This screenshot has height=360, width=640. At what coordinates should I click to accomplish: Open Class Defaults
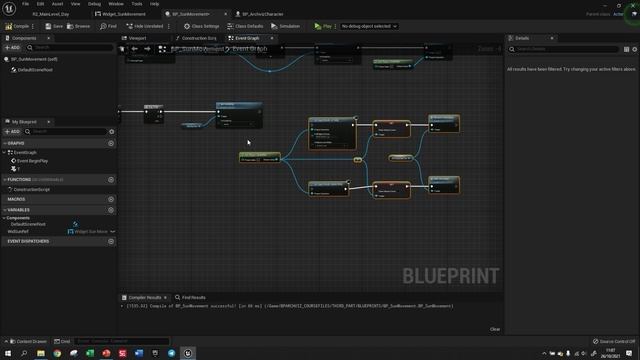coord(245,26)
